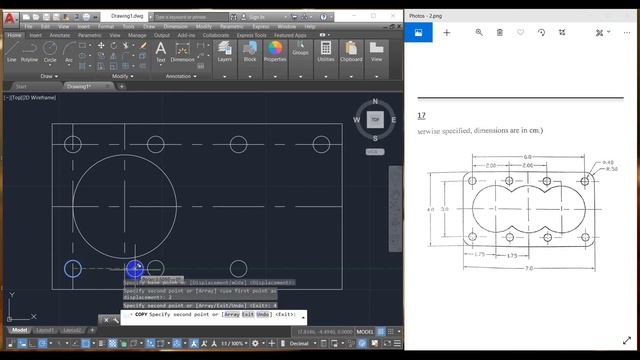Screen dimensions: 640x360
Task: Toggle MODEL space button in status bar
Action: pyautogui.click(x=365, y=332)
